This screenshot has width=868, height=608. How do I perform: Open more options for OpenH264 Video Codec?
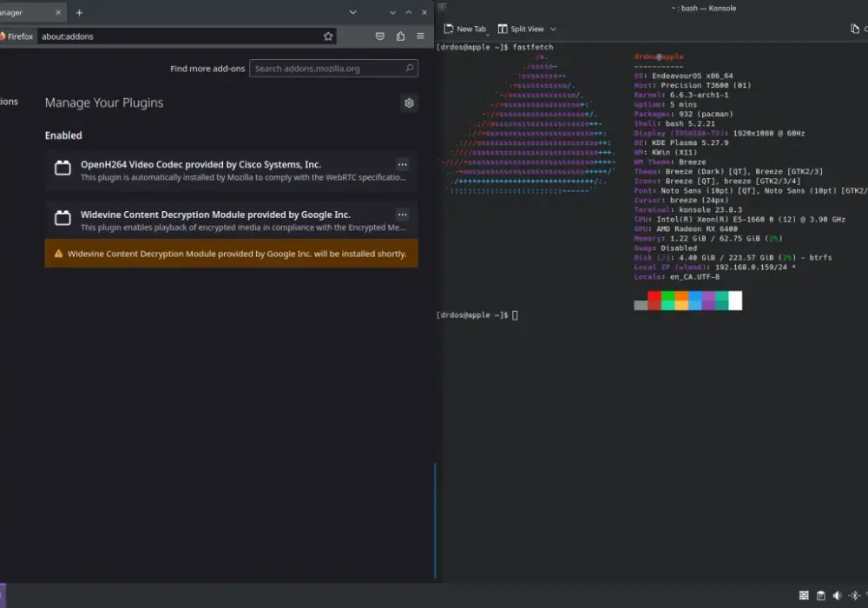click(x=403, y=164)
